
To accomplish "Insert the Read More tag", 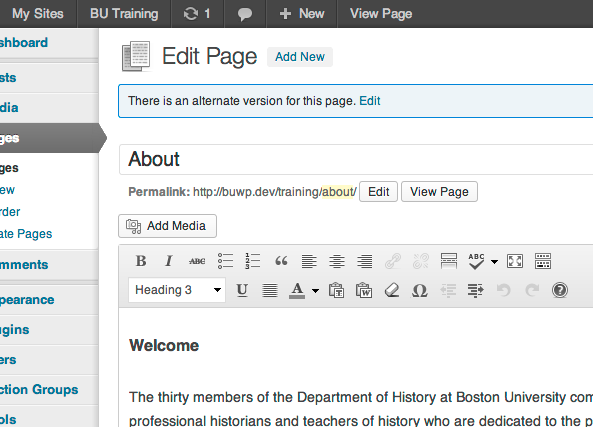I will [449, 261].
